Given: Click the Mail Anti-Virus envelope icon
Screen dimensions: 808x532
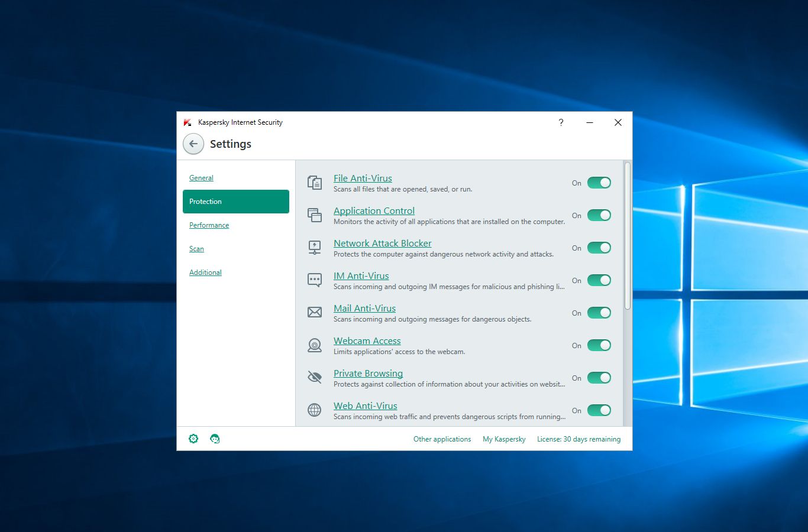Looking at the screenshot, I should (315, 312).
